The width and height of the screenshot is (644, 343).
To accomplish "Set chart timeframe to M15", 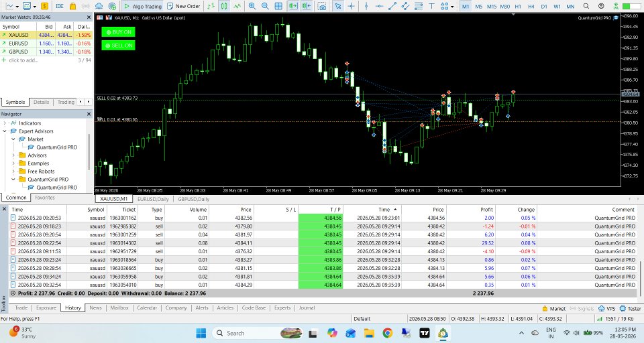I will tap(492, 6).
